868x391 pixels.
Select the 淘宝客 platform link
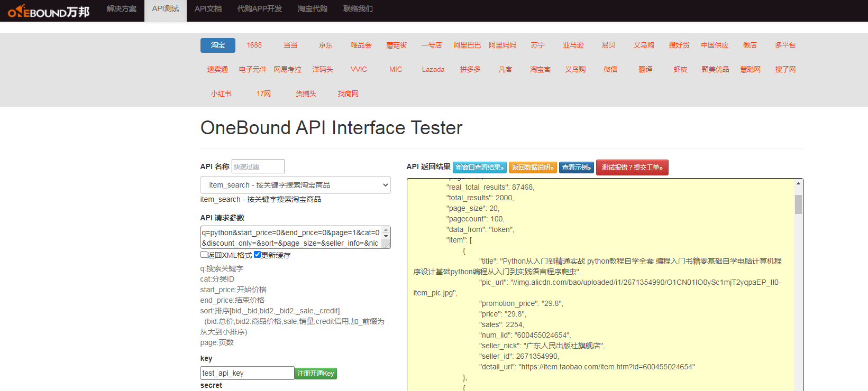point(541,70)
